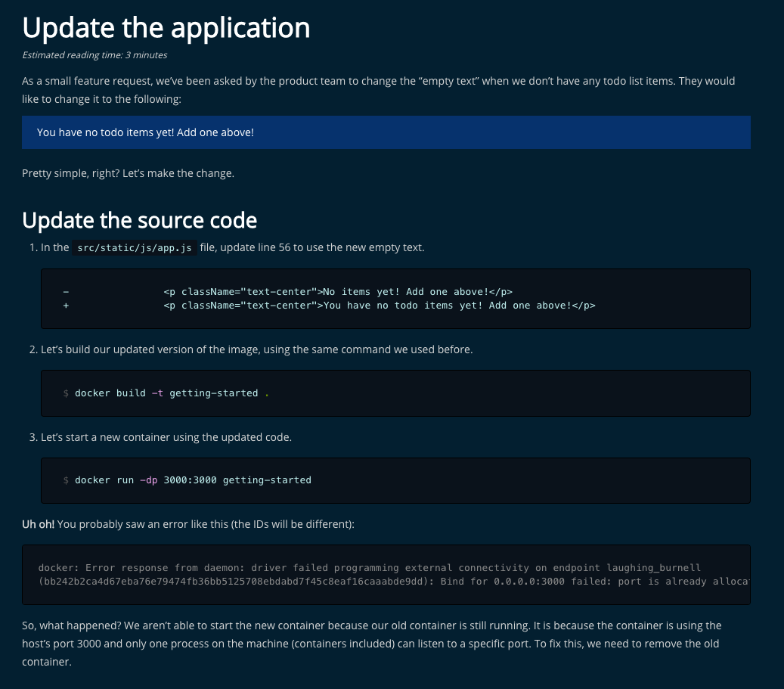Screen dimensions: 784x689
Task: Click the "Pretty simple, right?" paragraph
Action: point(128,173)
